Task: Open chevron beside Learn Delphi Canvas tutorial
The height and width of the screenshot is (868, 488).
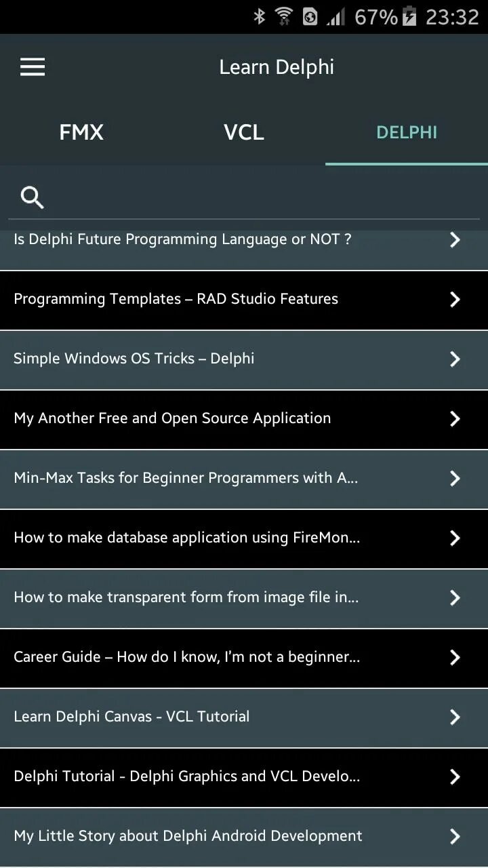Action: tap(455, 717)
